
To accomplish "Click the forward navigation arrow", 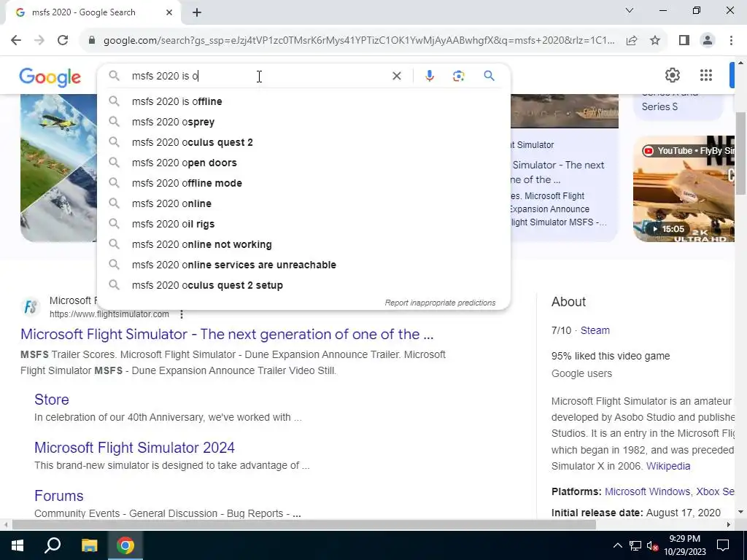I will 39,41.
